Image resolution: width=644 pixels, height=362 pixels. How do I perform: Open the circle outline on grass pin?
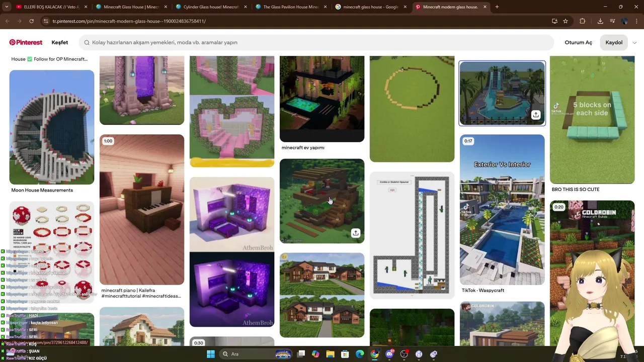coord(412,109)
